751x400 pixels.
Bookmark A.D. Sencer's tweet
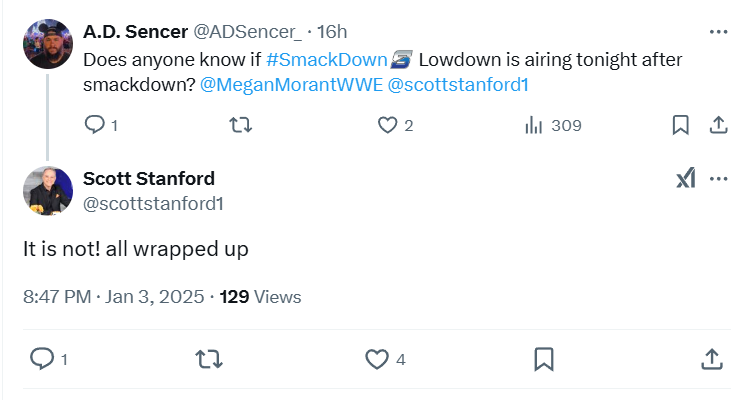[x=680, y=125]
